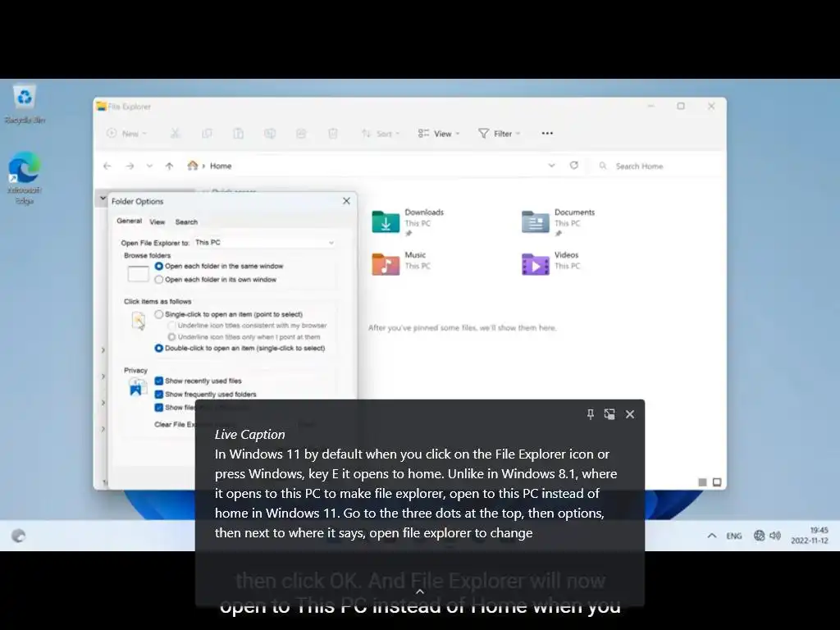
Task: Open the New dropdown menu
Action: [x=127, y=134]
